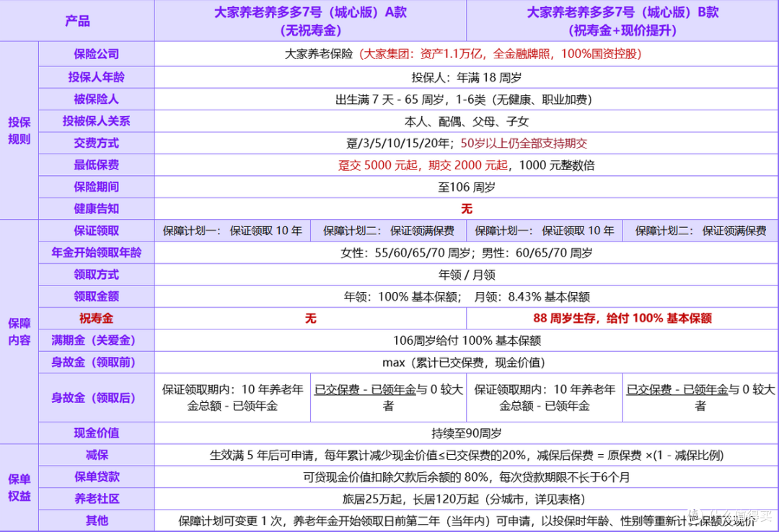
Task: Click the 年满 18 周岁 cell
Action: point(467,77)
